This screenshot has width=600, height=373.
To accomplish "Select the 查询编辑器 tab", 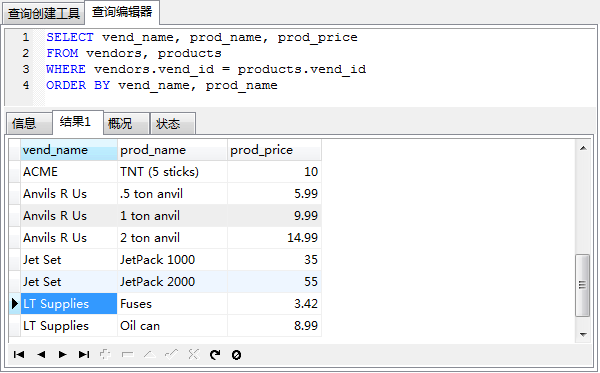I will [122, 12].
